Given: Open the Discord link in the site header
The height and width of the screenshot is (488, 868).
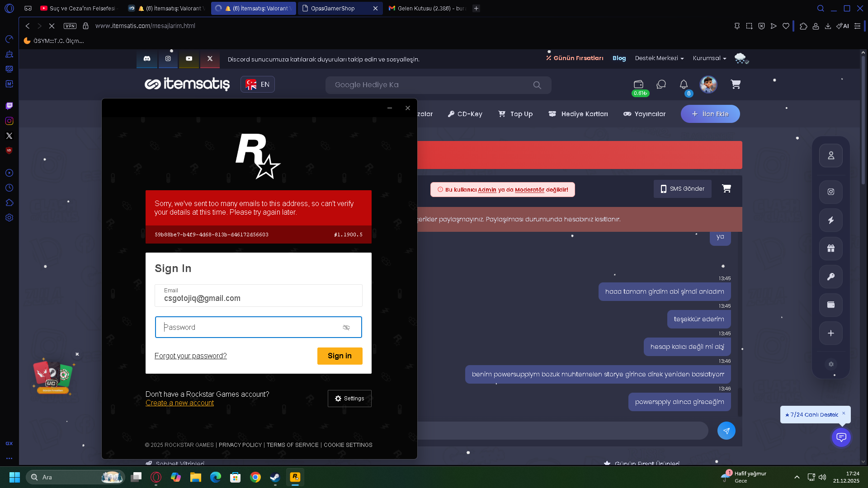Looking at the screenshot, I should tap(147, 59).
